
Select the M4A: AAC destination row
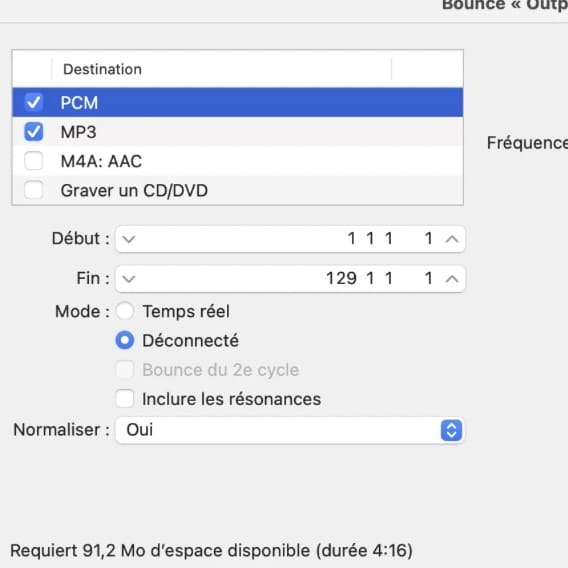pyautogui.click(x=238, y=161)
